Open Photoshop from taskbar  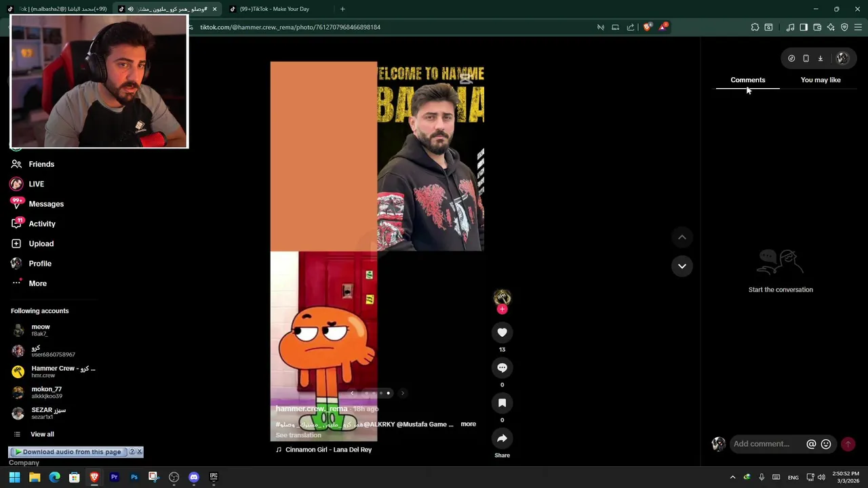click(x=134, y=477)
